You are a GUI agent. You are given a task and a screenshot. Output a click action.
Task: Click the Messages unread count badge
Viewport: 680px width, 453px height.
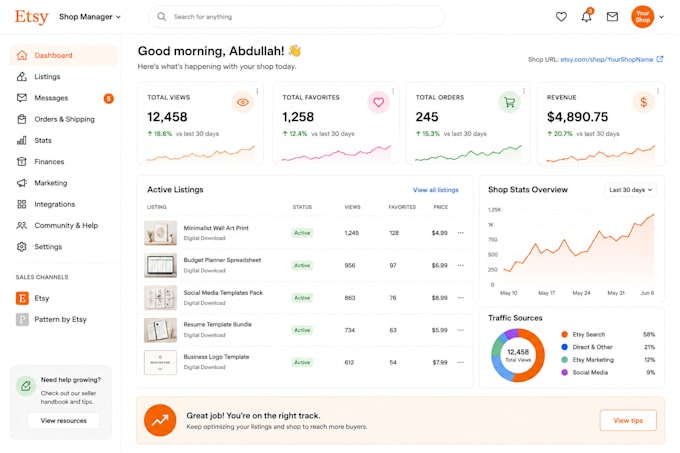108,98
